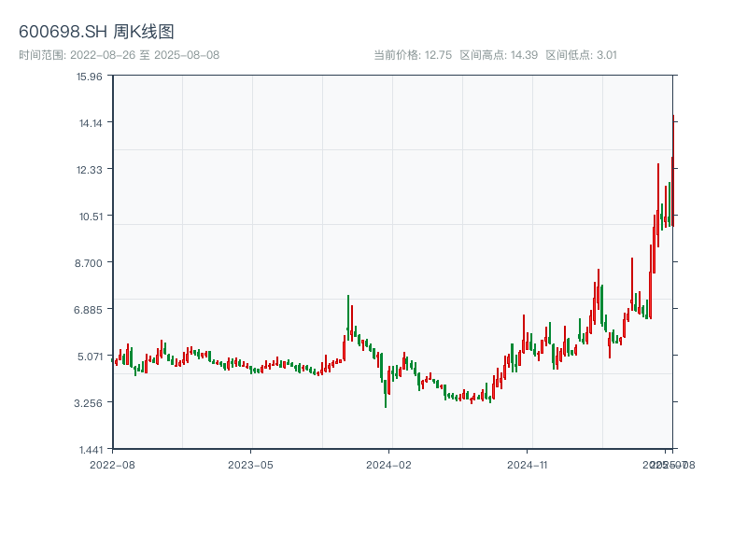
Task: Click x-axis date label 2024-02
Action: (388, 465)
